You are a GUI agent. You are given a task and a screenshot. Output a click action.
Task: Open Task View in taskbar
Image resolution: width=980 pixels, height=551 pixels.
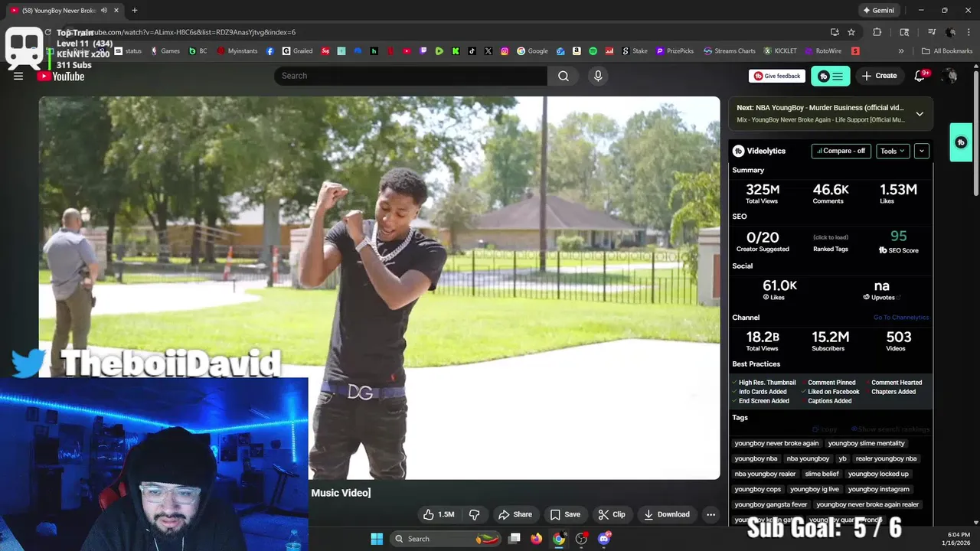(514, 539)
